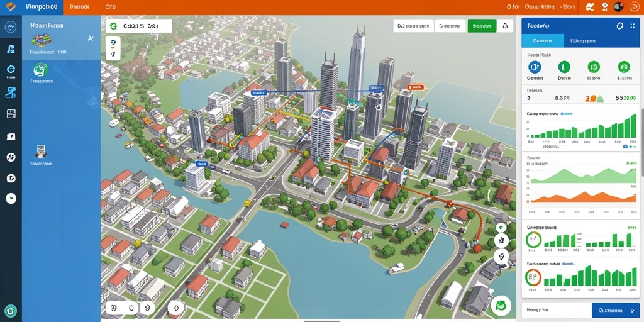Click the isolated fourth button at map bottom-left
This screenshot has width=644, height=322.
pyautogui.click(x=176, y=307)
